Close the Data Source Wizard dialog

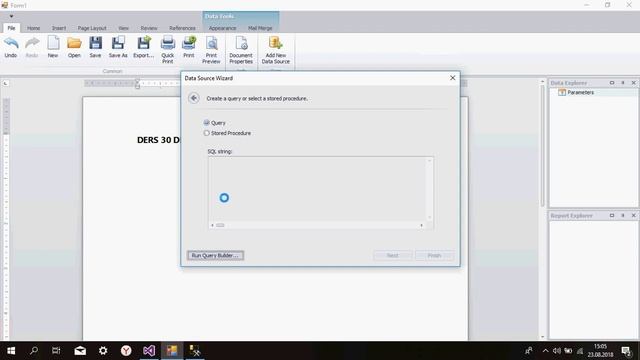(452, 78)
